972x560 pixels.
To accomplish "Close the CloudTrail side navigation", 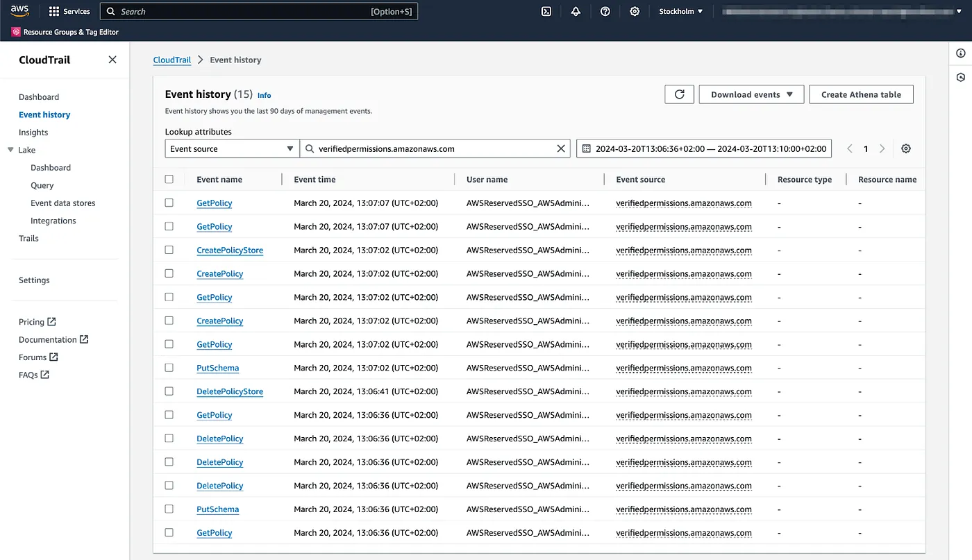I will click(x=112, y=60).
